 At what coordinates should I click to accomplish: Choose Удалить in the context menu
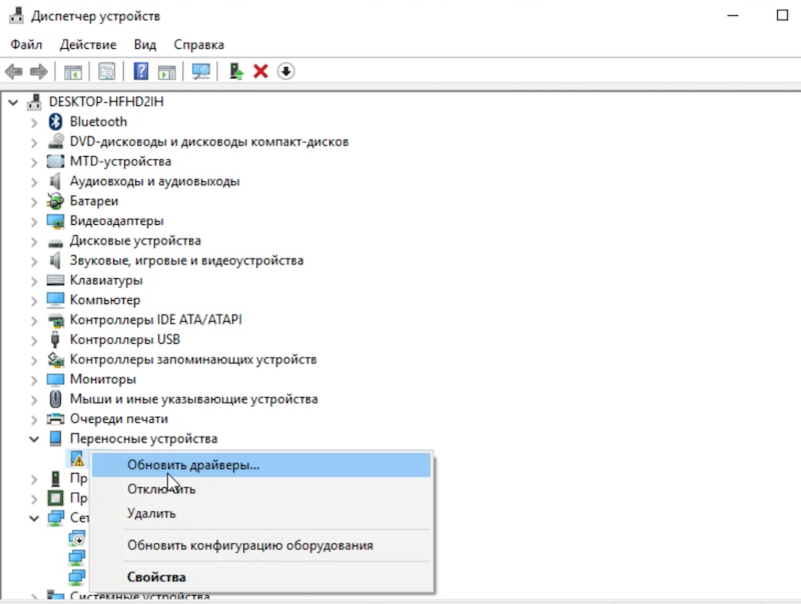pyautogui.click(x=261, y=513)
